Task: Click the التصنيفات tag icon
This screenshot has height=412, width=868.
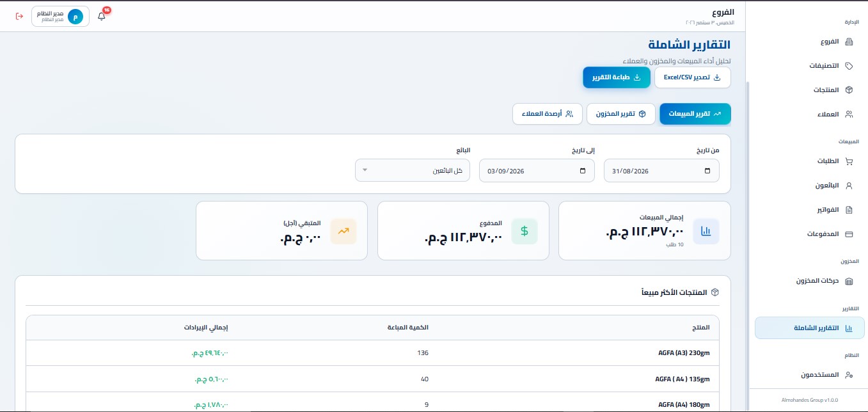Action: tap(849, 66)
